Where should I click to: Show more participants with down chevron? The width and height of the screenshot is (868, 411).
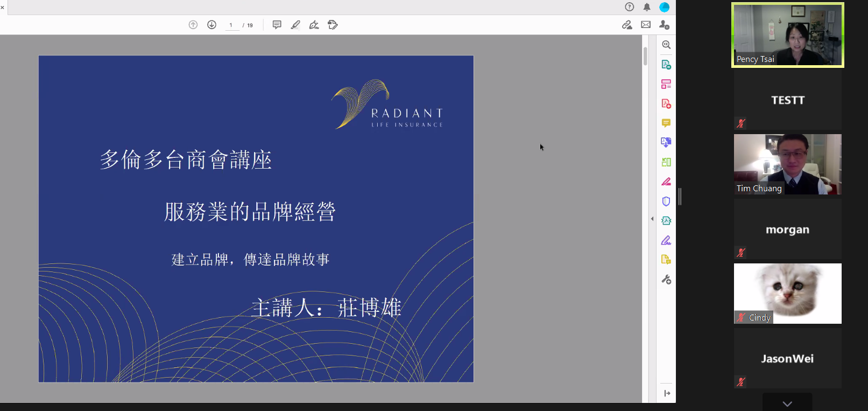(787, 403)
